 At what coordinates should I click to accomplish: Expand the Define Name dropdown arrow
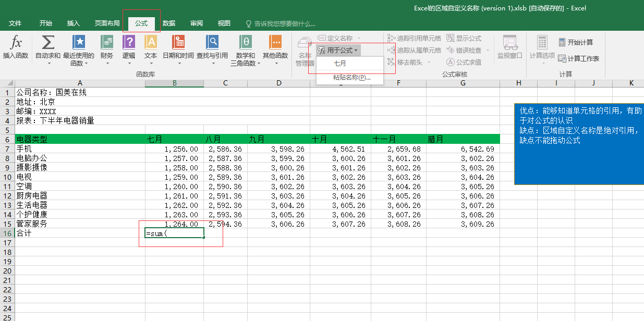pos(359,39)
